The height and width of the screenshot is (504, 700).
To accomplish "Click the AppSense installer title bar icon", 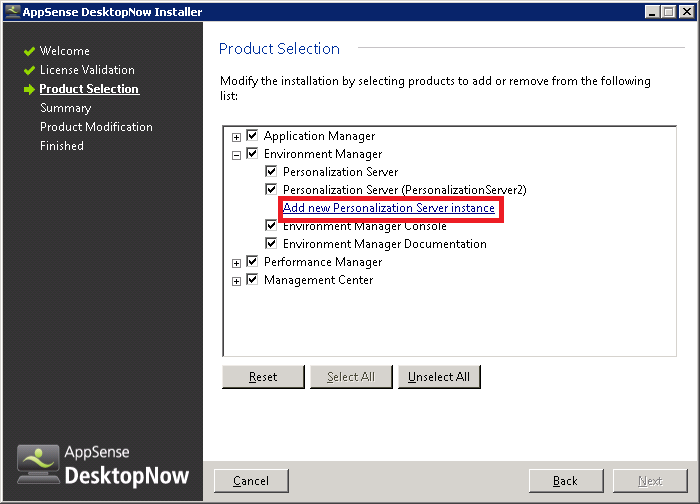I will (12, 11).
